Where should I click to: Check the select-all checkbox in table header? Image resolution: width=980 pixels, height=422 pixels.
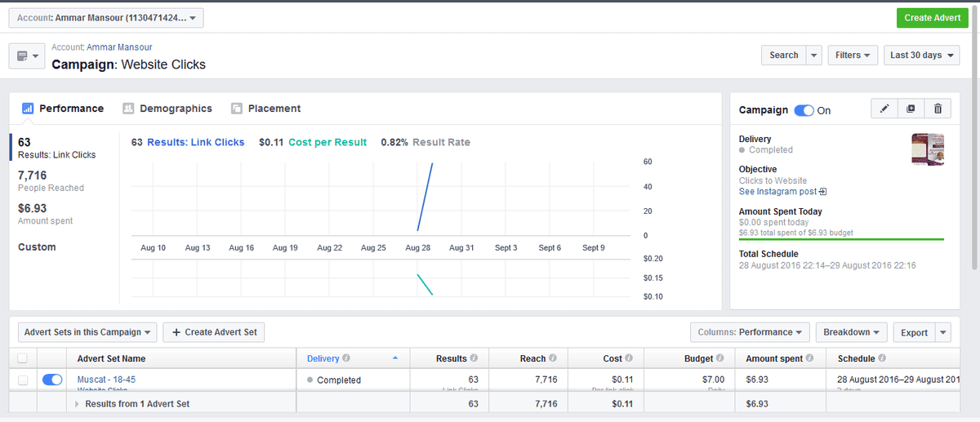click(x=23, y=358)
